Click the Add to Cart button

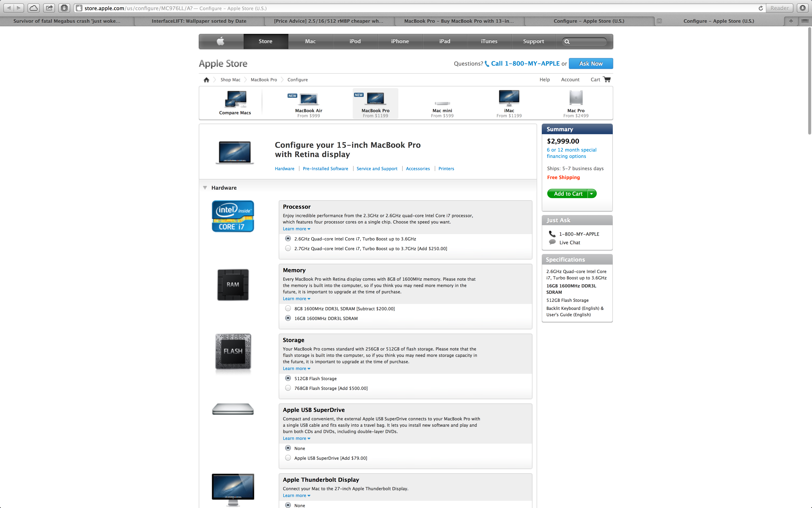click(x=567, y=193)
